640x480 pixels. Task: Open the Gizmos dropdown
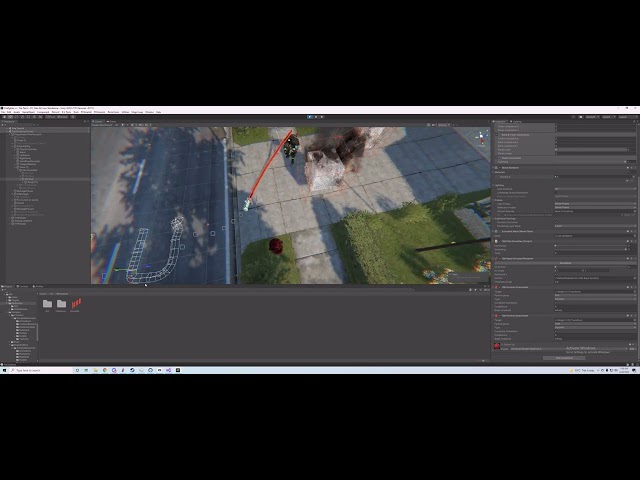point(443,125)
